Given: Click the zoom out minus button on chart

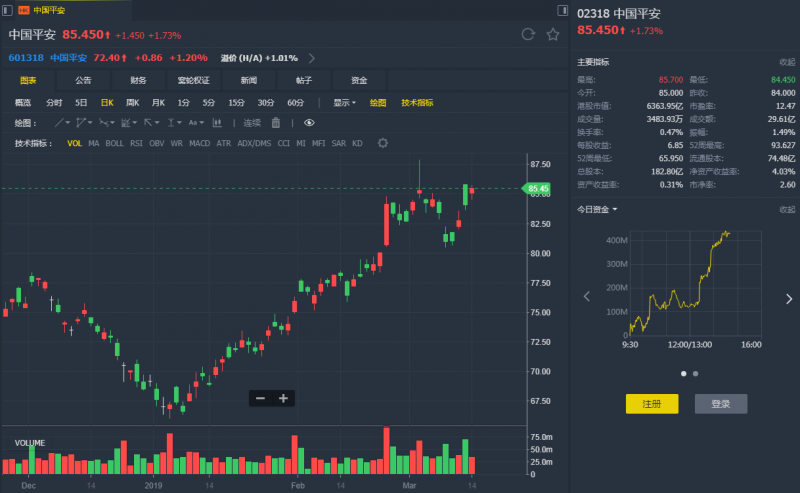Looking at the screenshot, I should tap(261, 398).
